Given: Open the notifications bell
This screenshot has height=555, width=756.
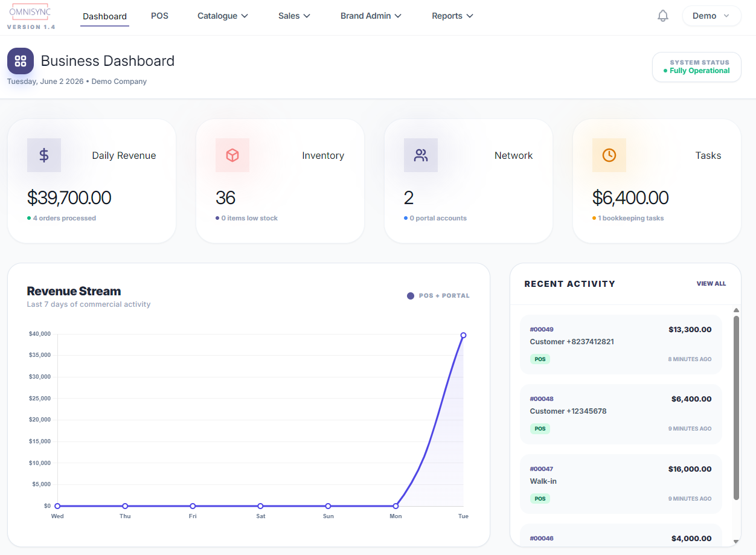Looking at the screenshot, I should 663,16.
